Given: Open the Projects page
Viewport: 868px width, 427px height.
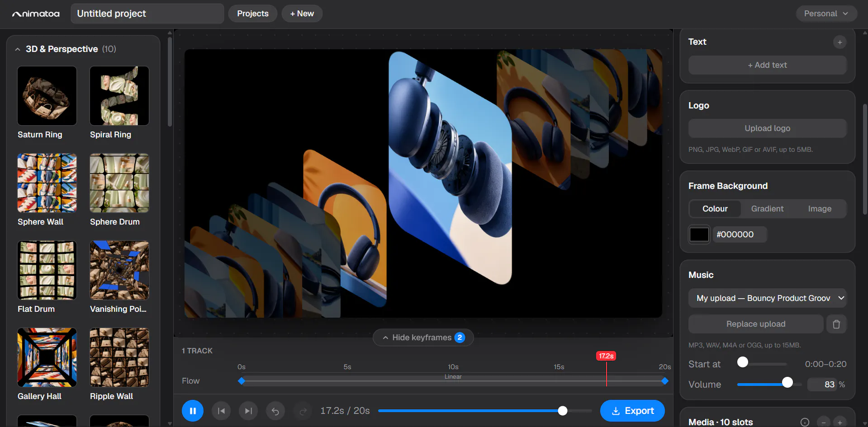Looking at the screenshot, I should [253, 14].
